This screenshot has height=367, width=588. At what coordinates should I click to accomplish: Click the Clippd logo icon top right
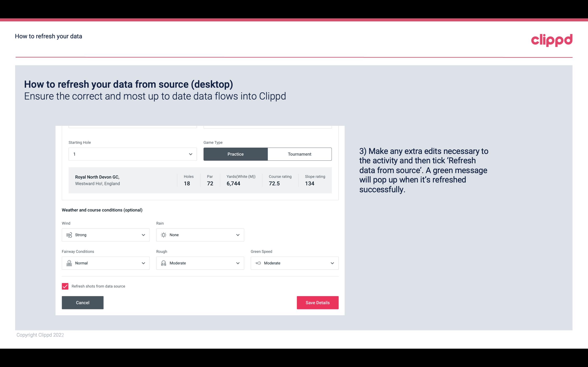552,39
